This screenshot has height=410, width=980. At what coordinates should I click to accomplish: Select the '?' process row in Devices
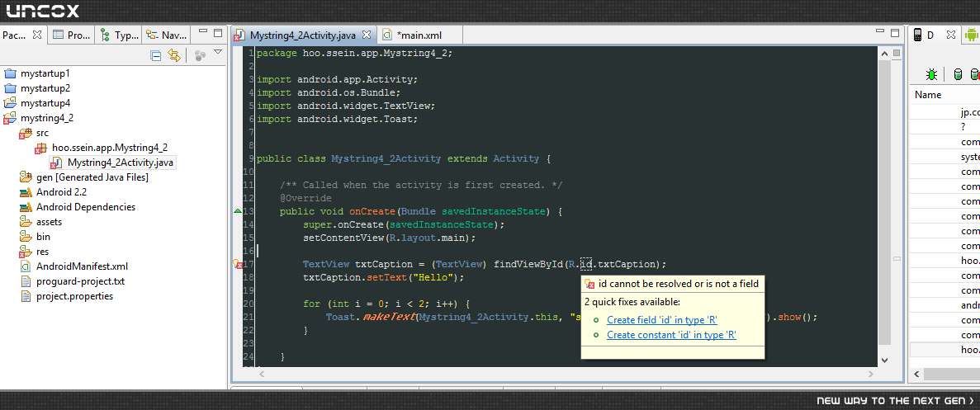pos(944,127)
